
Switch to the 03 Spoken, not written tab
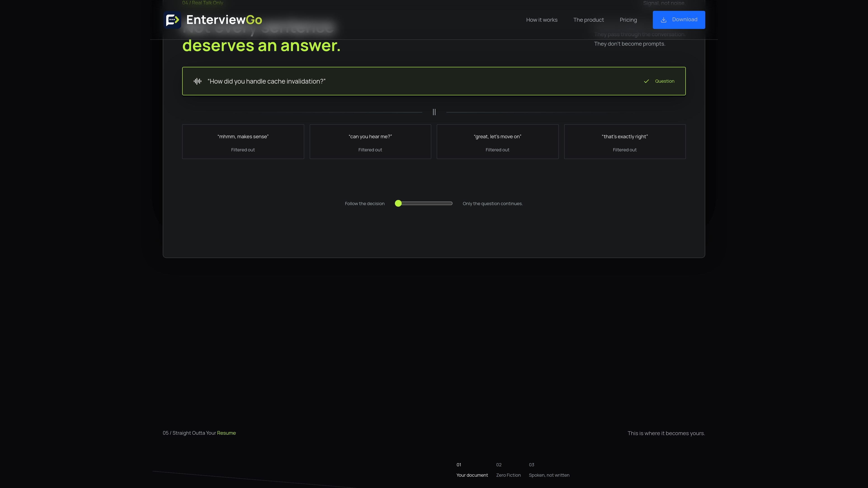pos(549,470)
